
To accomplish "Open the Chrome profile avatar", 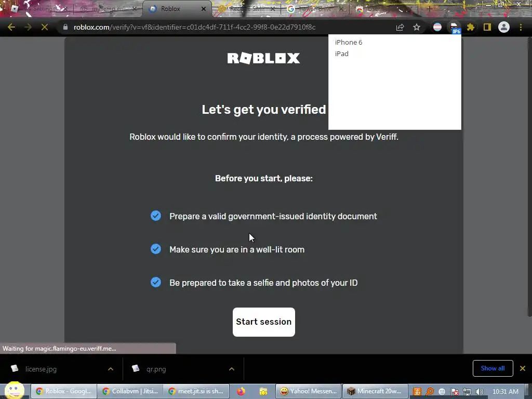I will tap(504, 27).
